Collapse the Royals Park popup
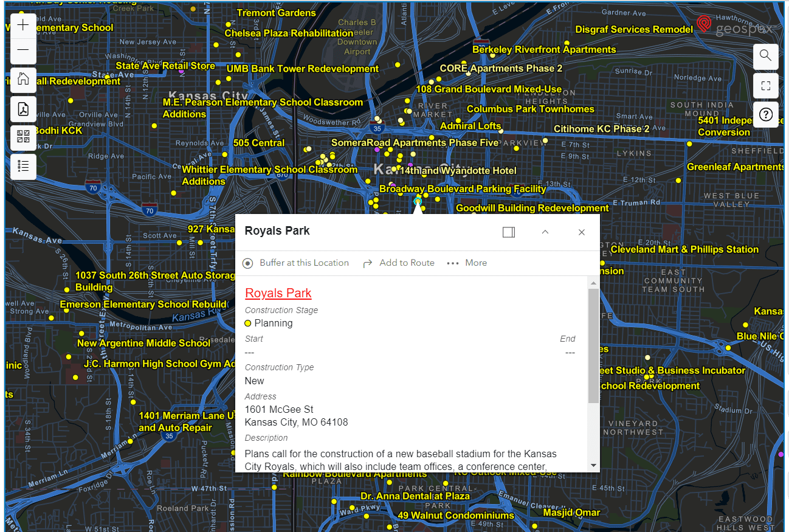789x532 pixels. 545,232
